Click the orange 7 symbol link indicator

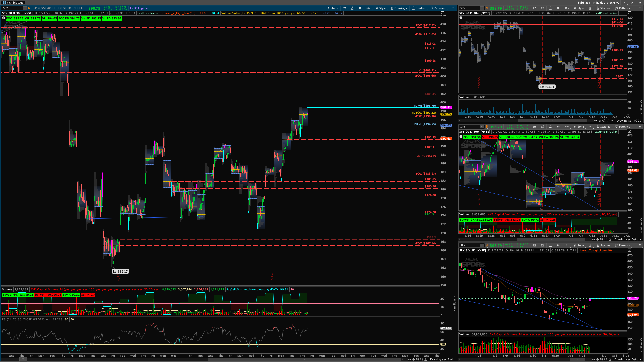pos(29,8)
